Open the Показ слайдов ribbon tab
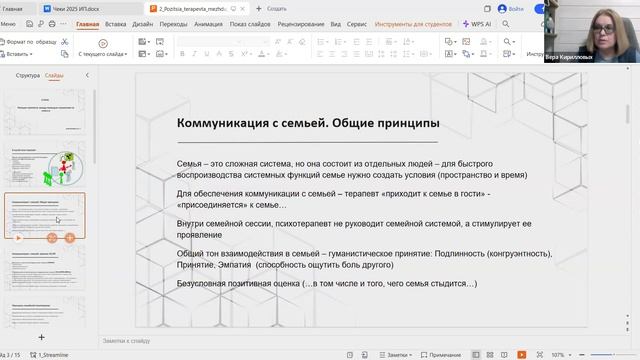The width and height of the screenshot is (640, 360). 250,24
